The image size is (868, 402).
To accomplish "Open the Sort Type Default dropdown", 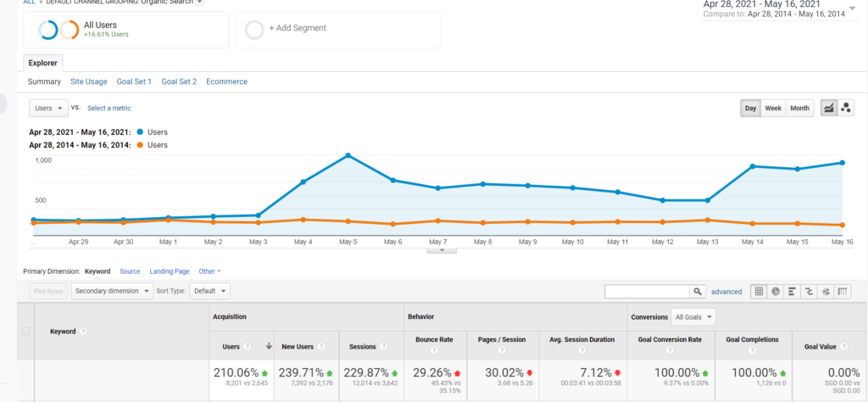I will pyautogui.click(x=210, y=291).
